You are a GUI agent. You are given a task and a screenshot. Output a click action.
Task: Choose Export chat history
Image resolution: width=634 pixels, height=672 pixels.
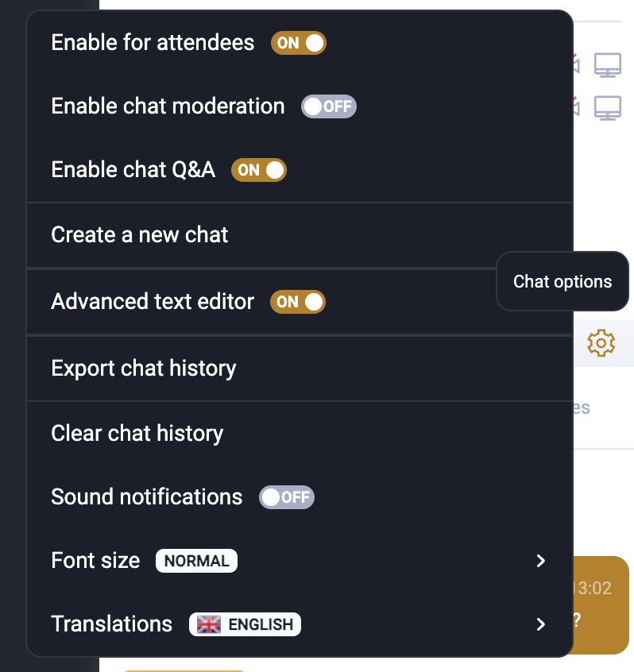tap(300, 369)
